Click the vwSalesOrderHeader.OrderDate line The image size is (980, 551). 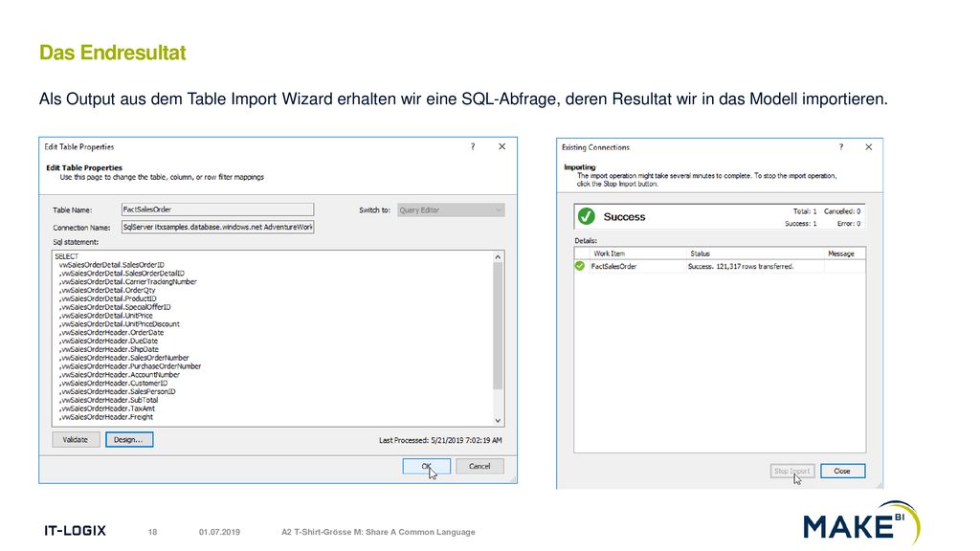[112, 332]
